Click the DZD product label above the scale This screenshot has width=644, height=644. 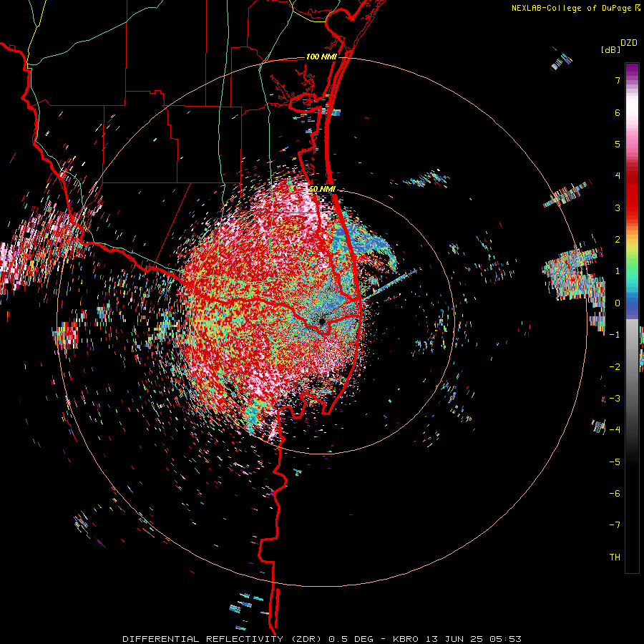(x=629, y=43)
